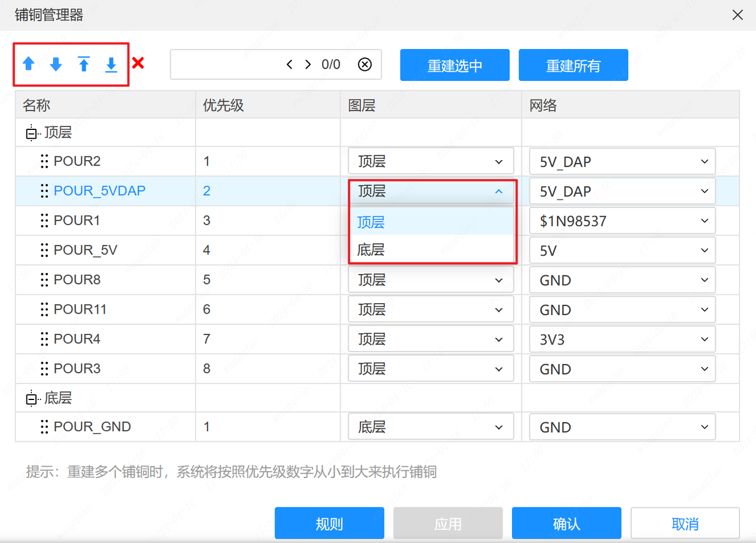The width and height of the screenshot is (756, 543).
Task: Close the open layer dropdown of POUR_5VDAP
Action: (x=432, y=191)
